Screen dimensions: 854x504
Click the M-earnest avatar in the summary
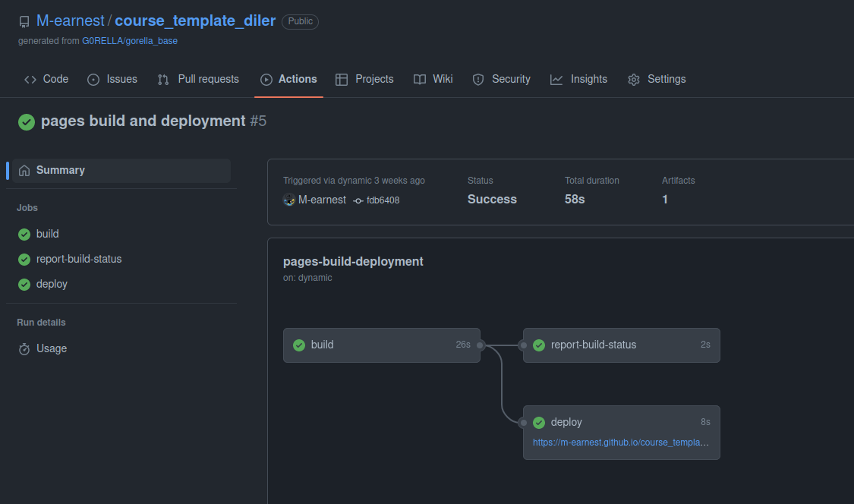coord(289,200)
